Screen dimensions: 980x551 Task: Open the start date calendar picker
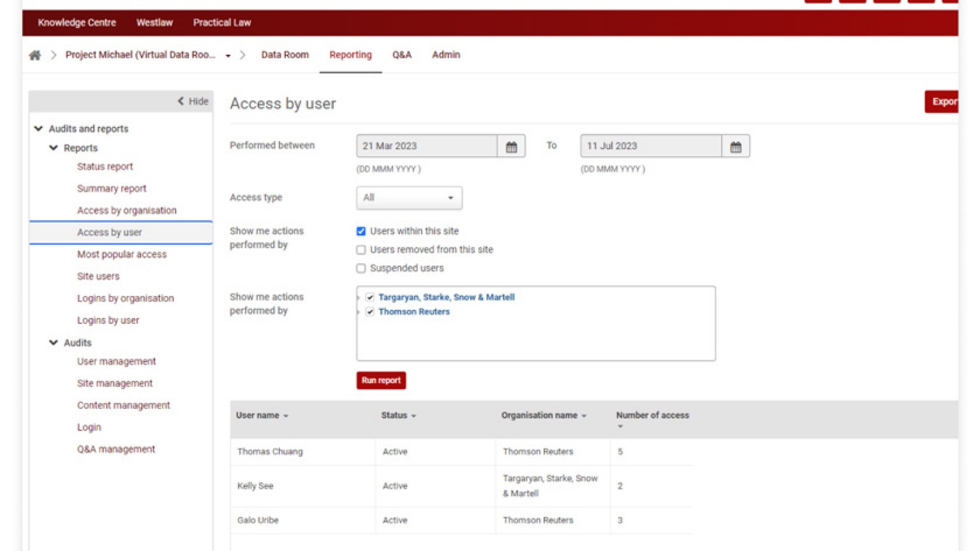pos(511,147)
